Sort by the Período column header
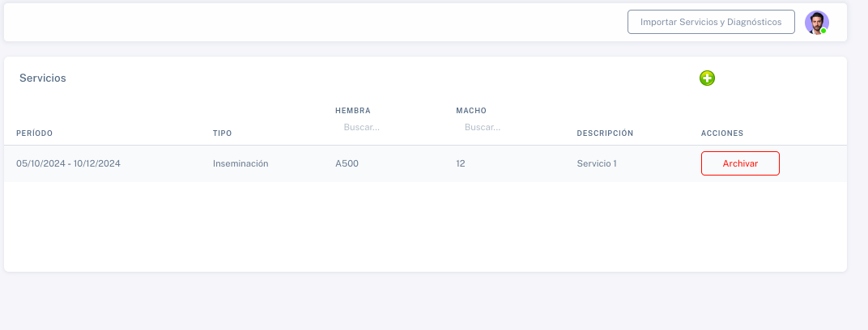This screenshot has width=868, height=330. [34, 133]
